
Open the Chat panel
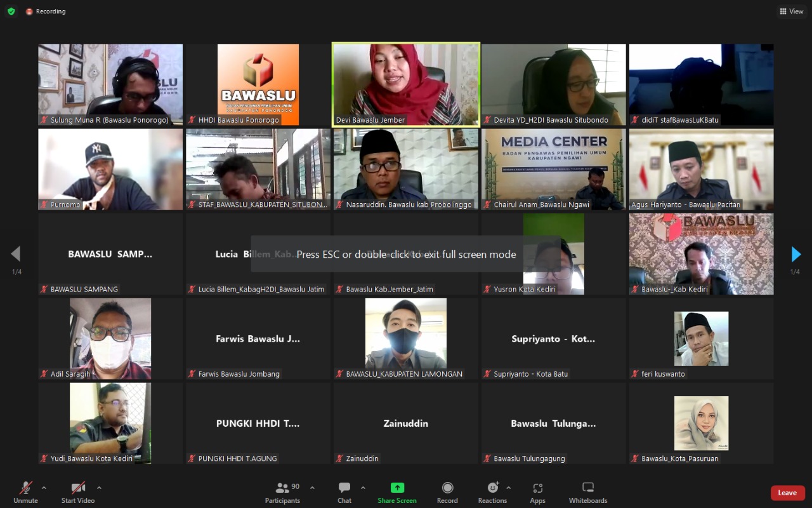tap(344, 488)
